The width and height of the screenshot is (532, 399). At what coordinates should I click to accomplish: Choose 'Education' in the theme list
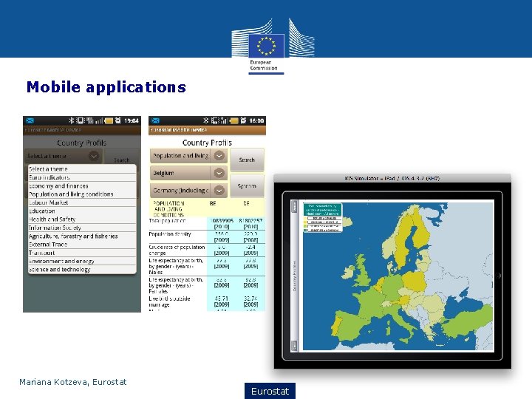tap(82, 211)
